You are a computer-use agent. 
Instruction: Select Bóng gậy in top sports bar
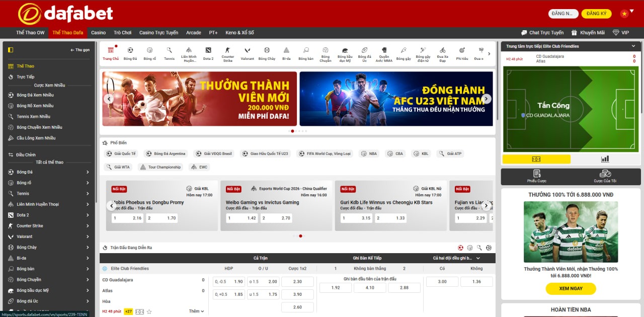point(404,53)
